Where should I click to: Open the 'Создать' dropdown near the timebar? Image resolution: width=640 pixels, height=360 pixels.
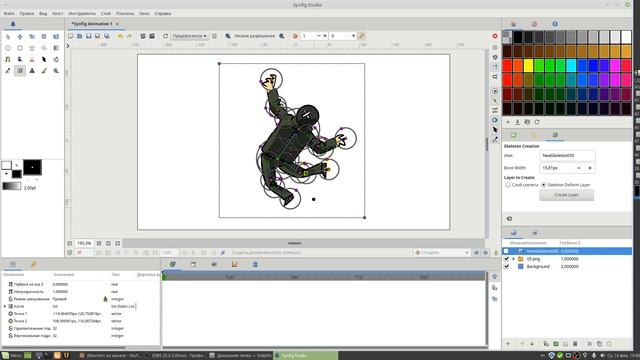[442, 253]
